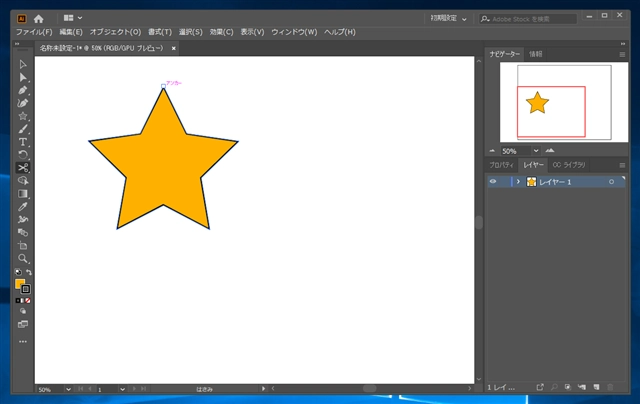Create a new layer
This screenshot has width=640, height=404.
click(x=596, y=387)
